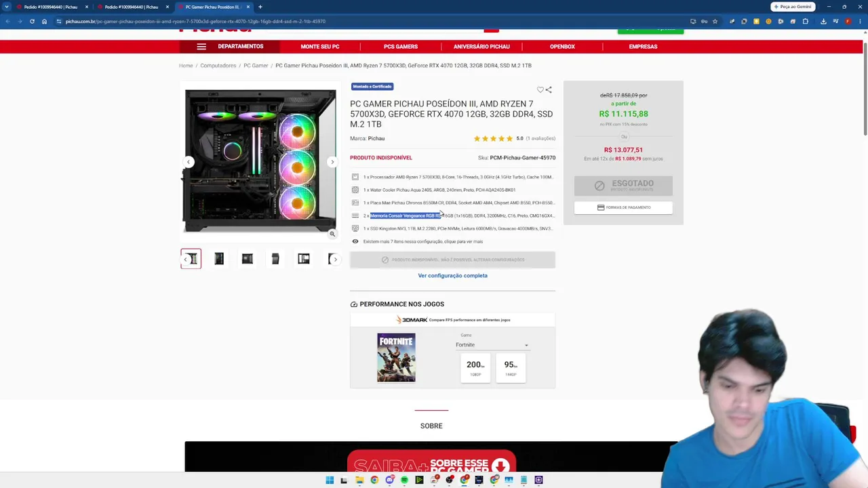This screenshot has width=868, height=488.
Task: Click the main product image
Action: pyautogui.click(x=260, y=161)
